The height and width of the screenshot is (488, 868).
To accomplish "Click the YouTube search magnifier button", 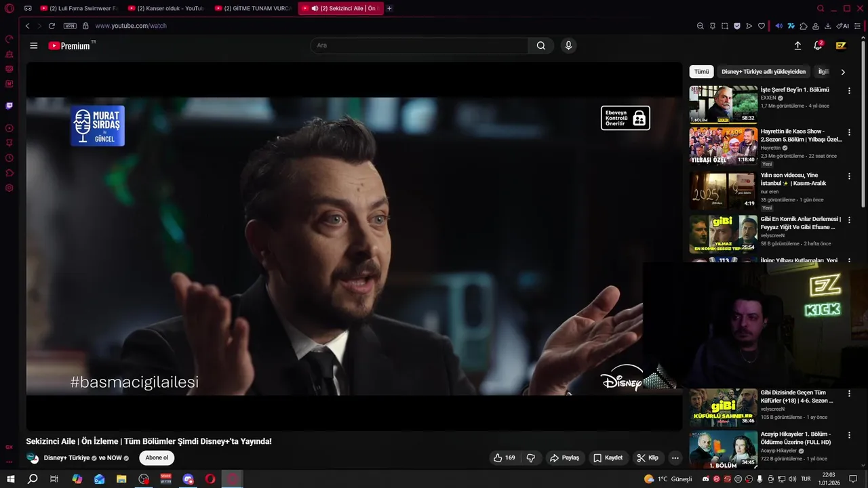I will click(540, 45).
